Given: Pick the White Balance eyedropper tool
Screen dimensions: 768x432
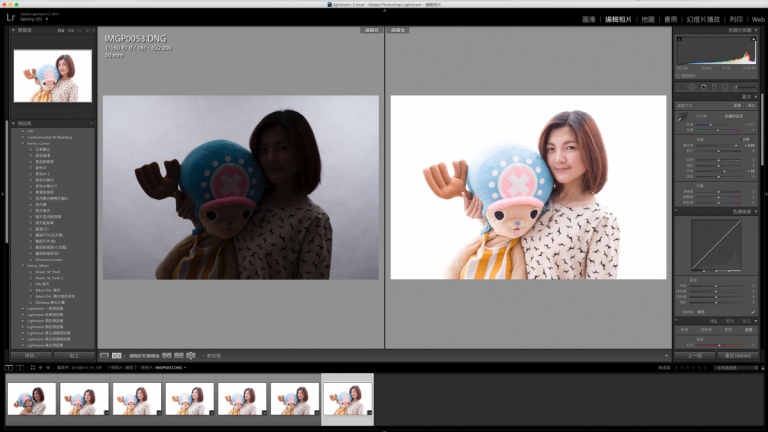Looking at the screenshot, I should [682, 117].
